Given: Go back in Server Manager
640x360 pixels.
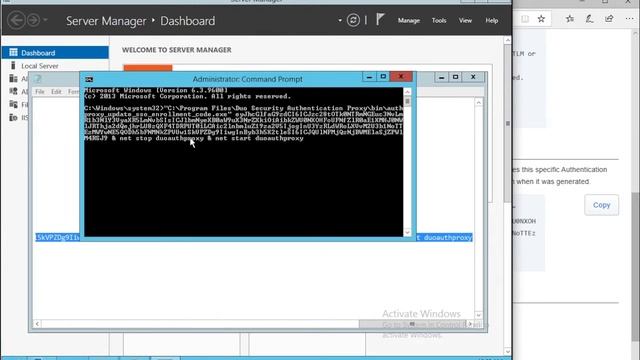Looking at the screenshot, I should coord(17,20).
